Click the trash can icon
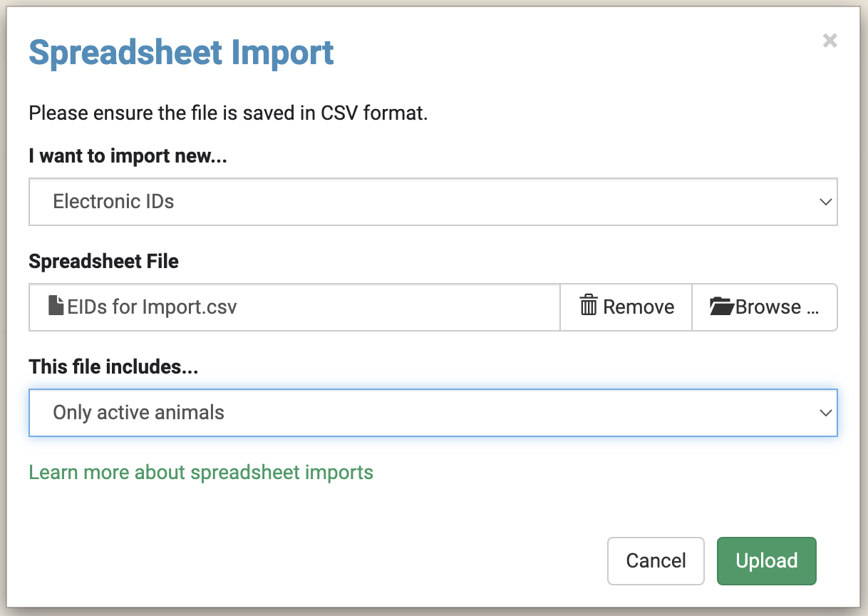 point(589,307)
